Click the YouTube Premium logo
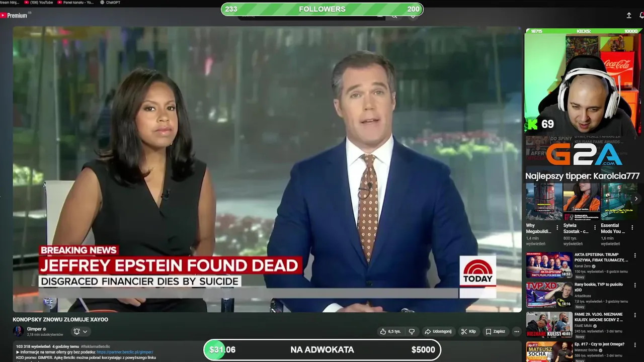 pos(14,16)
